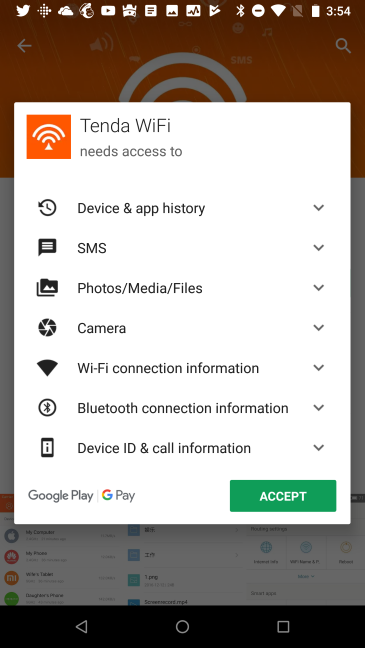
Task: Tap the Photos/Media/Files gallery icon
Action: click(47, 288)
